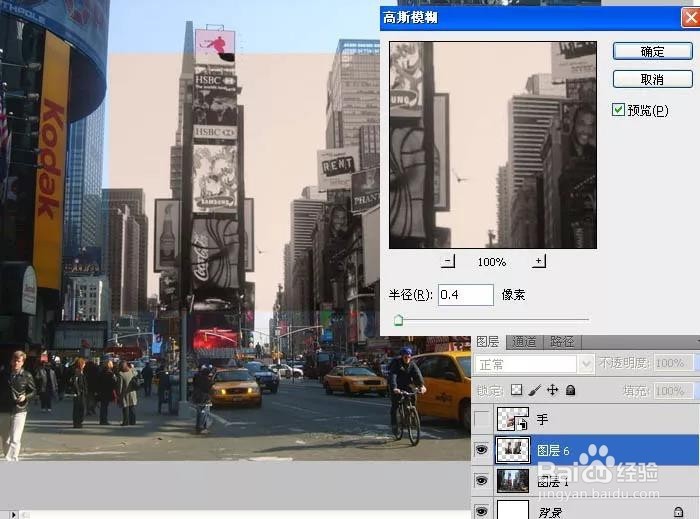Hide 图层 1 with eye icon
The width and height of the screenshot is (700, 519).
pos(482,481)
